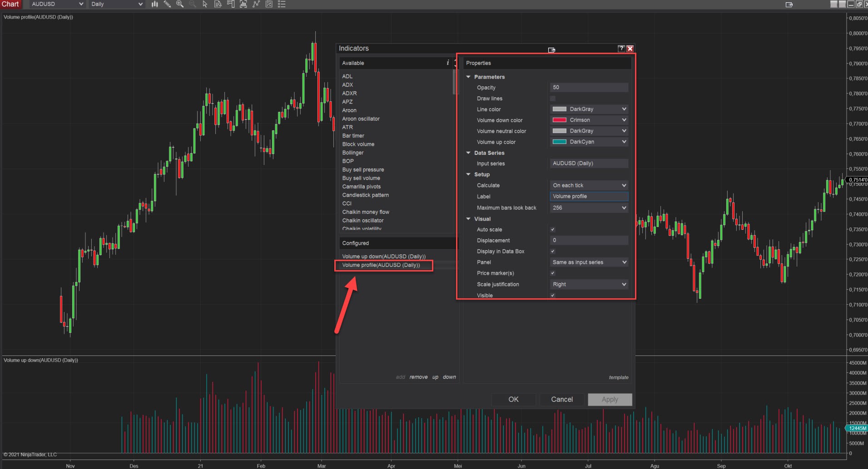
Task: Click the template link
Action: [x=619, y=378]
